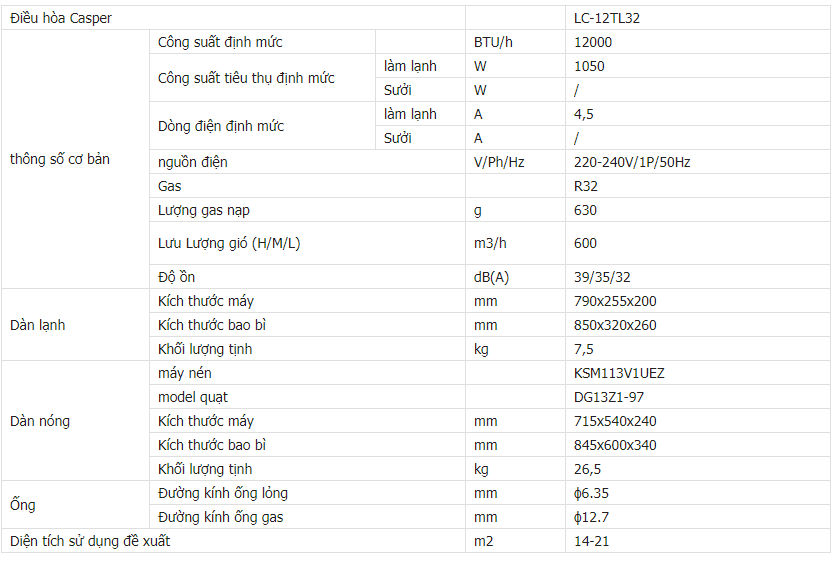Click the noise level value 39/35/32

point(602,277)
